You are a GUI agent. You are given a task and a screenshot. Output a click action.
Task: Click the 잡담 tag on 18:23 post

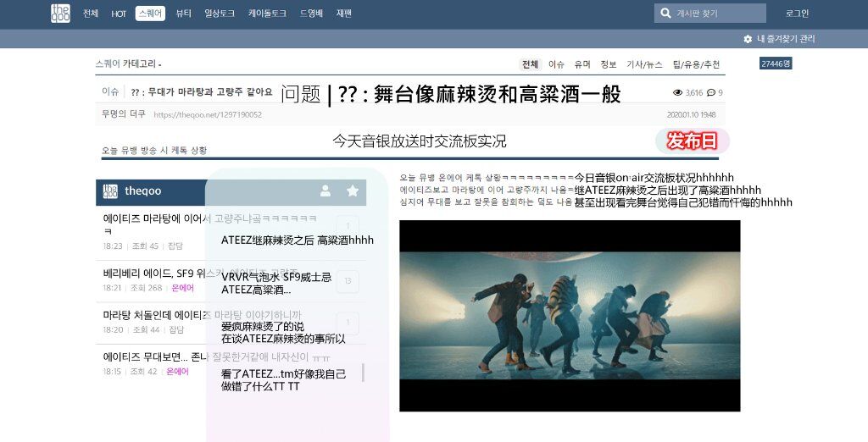[x=175, y=246]
